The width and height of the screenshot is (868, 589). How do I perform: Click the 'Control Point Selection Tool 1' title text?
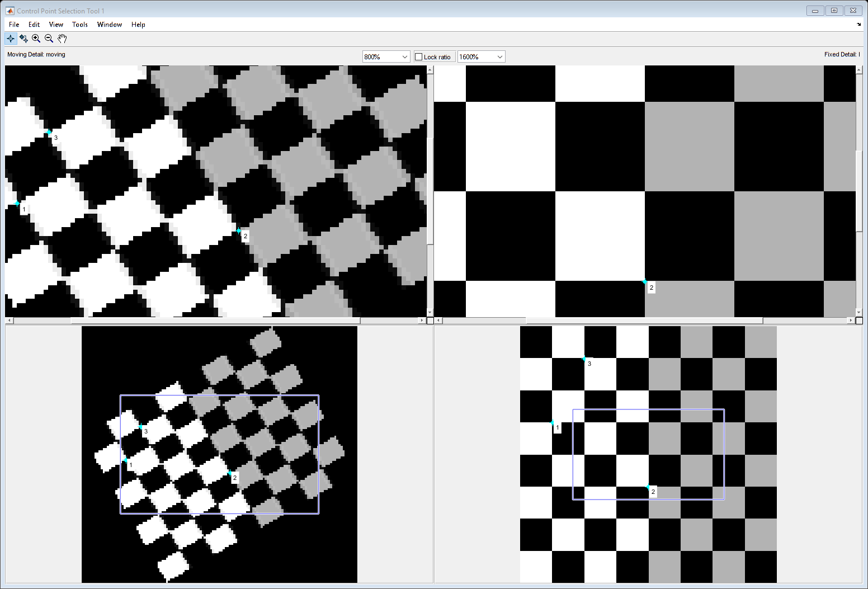coord(60,11)
